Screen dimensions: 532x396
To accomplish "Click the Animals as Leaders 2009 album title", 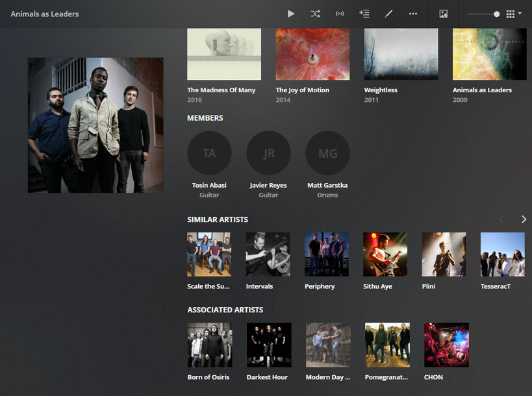I will coord(482,90).
